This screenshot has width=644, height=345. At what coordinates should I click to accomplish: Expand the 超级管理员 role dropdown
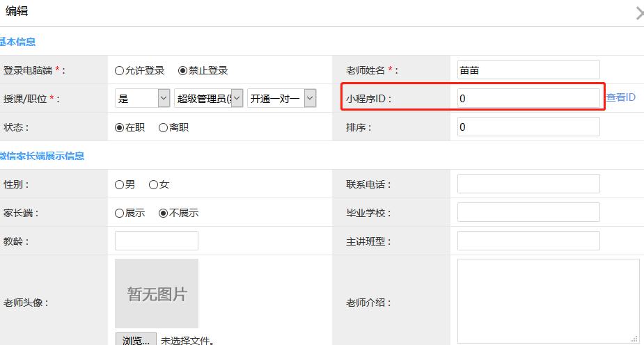208,99
